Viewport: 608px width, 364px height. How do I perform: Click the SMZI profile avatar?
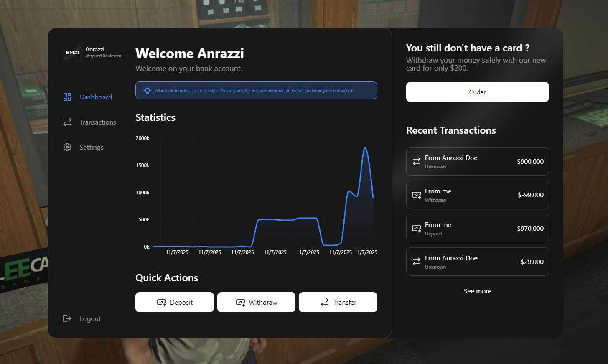pyautogui.click(x=72, y=53)
